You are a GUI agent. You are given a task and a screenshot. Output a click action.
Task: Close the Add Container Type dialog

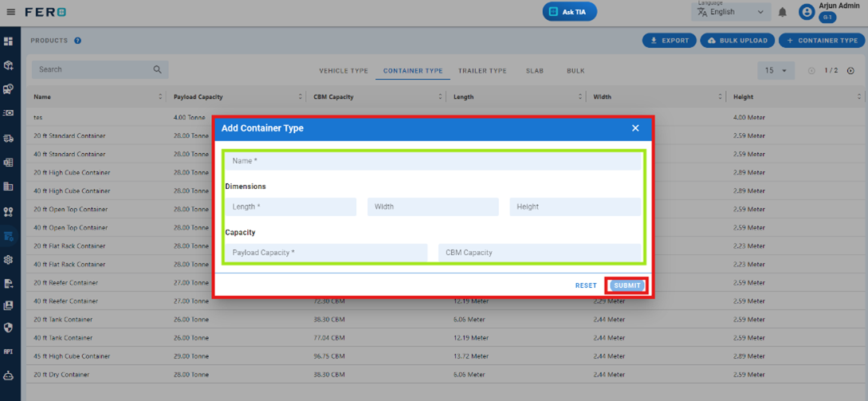635,128
